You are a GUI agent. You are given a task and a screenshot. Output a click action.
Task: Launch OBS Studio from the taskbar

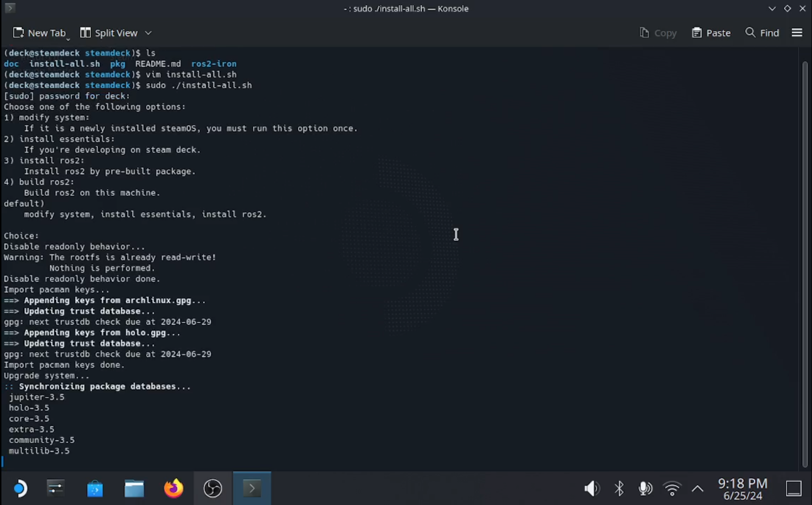212,488
